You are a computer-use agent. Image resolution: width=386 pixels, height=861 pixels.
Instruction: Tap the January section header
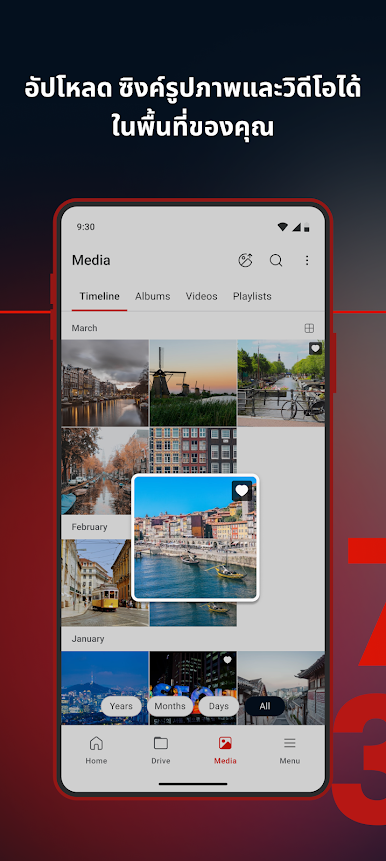[x=88, y=639]
